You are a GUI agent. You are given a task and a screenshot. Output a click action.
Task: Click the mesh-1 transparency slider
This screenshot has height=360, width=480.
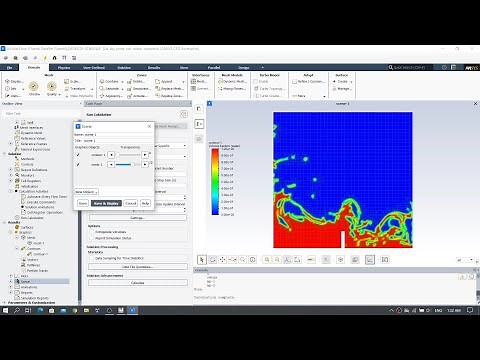[x=128, y=164]
